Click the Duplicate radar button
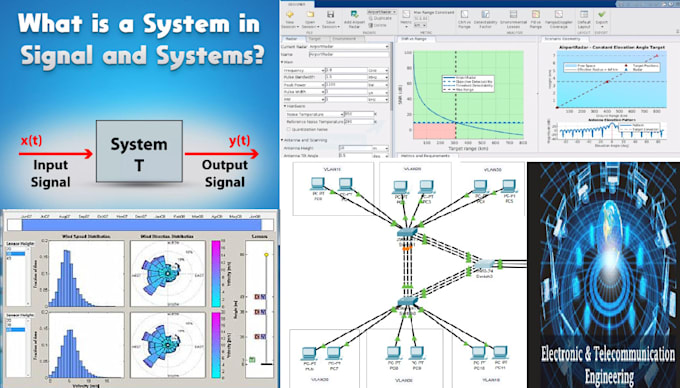 tap(380, 19)
